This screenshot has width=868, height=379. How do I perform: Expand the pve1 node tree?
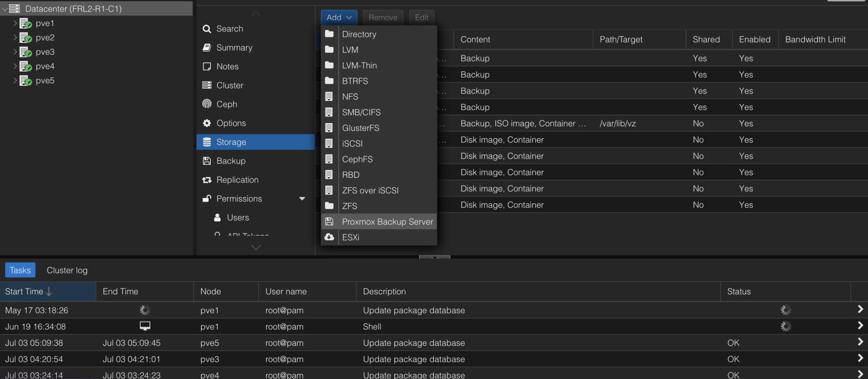15,23
